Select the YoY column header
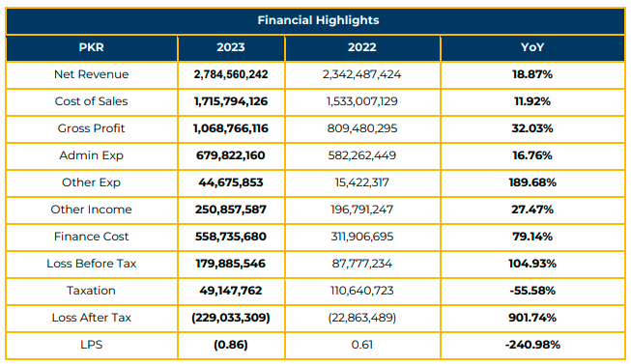 click(532, 47)
